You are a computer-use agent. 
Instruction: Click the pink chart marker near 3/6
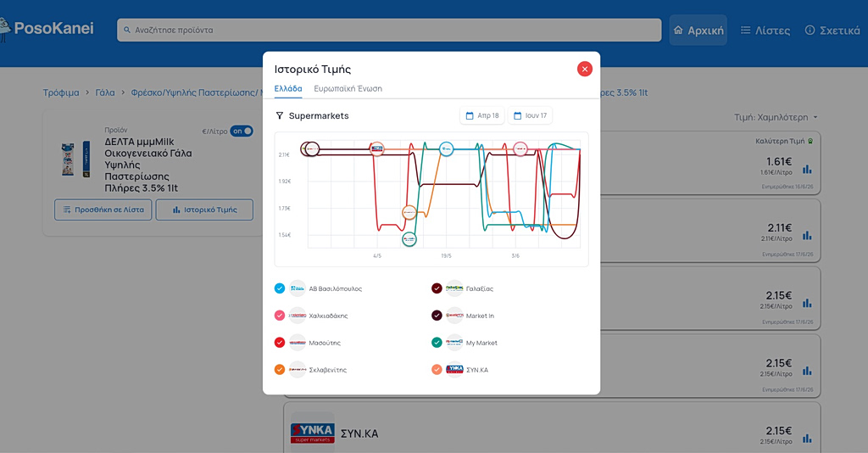point(520,149)
